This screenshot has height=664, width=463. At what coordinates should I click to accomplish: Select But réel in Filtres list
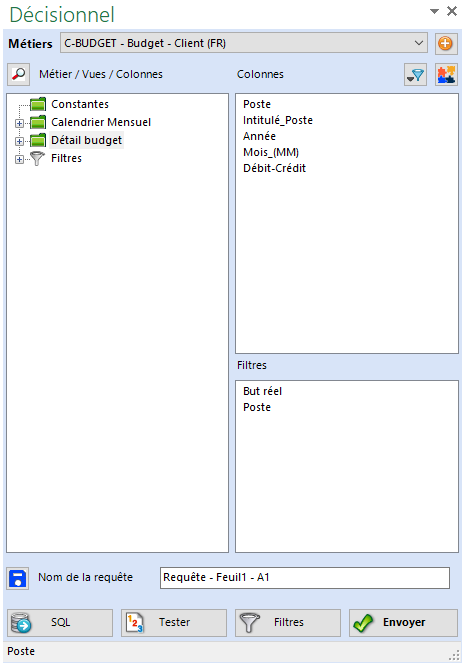tap(262, 391)
